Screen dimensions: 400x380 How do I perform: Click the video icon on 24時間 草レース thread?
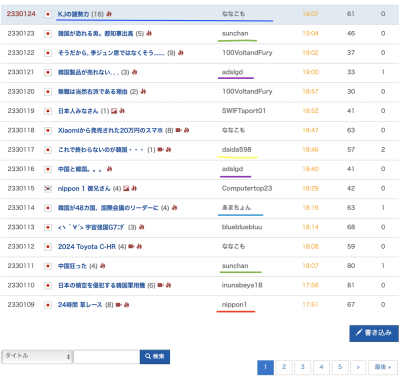[118, 305]
